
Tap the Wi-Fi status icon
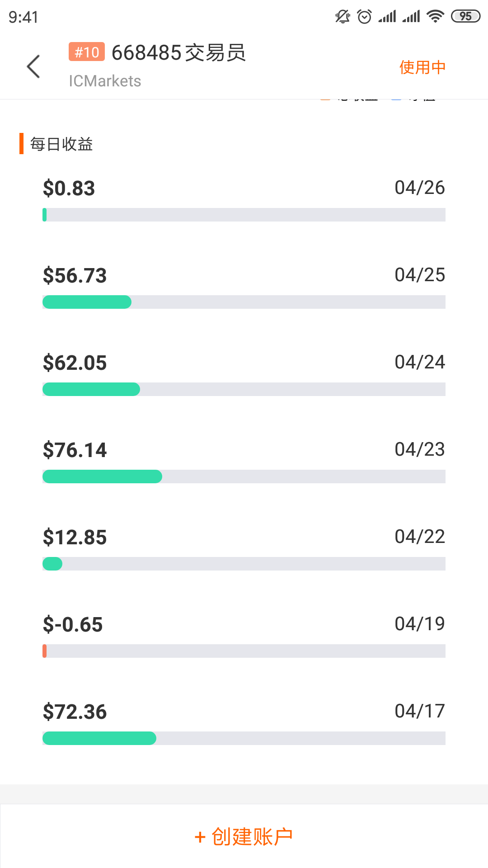coord(436,17)
